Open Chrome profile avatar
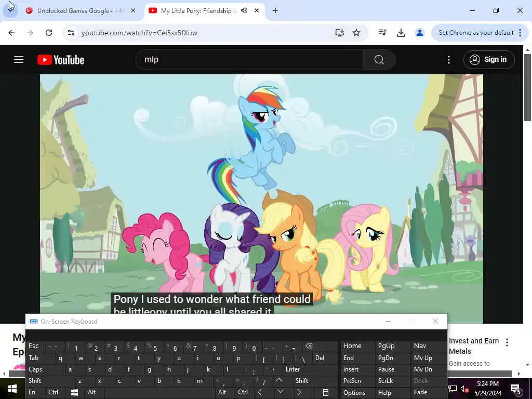The width and height of the screenshot is (532, 399). pyautogui.click(x=420, y=33)
